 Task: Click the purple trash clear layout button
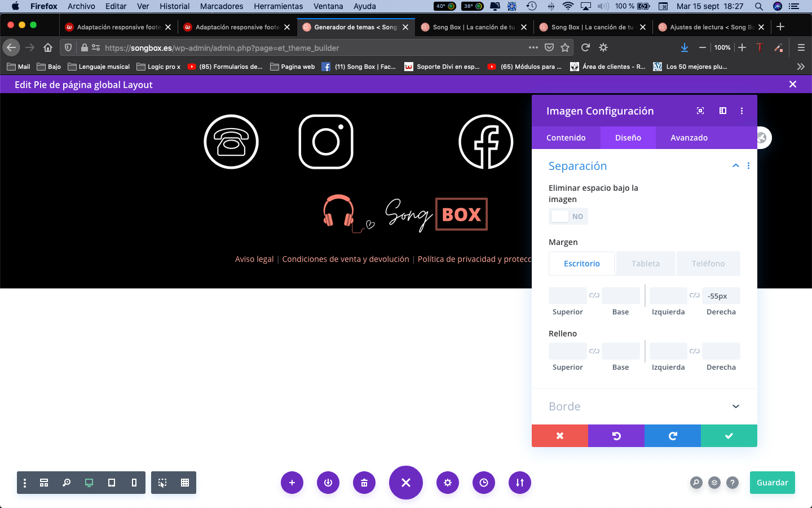point(364,483)
